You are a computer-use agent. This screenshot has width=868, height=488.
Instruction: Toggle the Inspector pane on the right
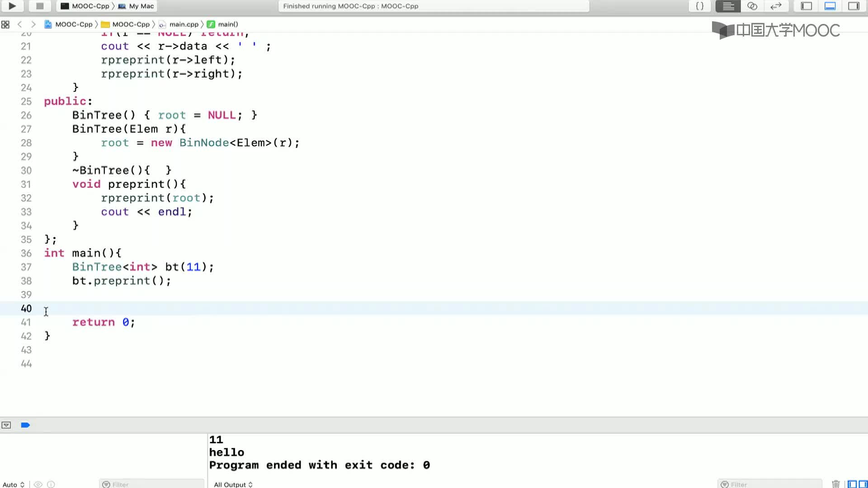click(854, 6)
